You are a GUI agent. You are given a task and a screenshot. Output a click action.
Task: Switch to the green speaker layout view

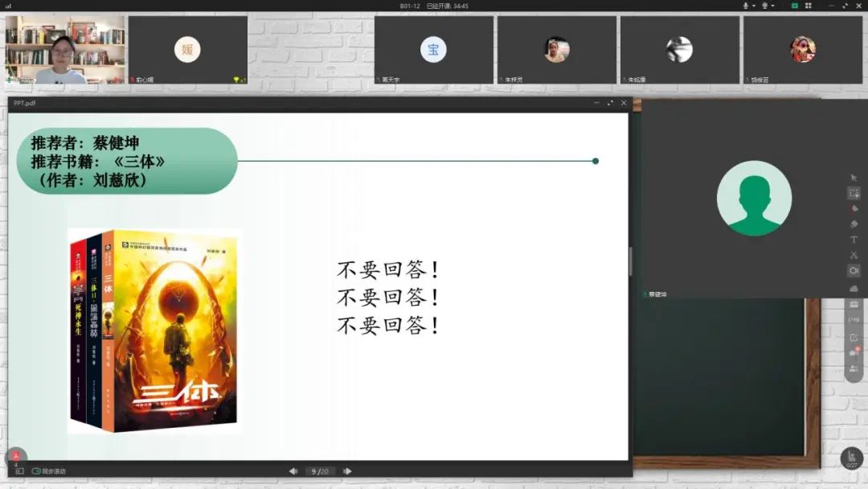(794, 6)
